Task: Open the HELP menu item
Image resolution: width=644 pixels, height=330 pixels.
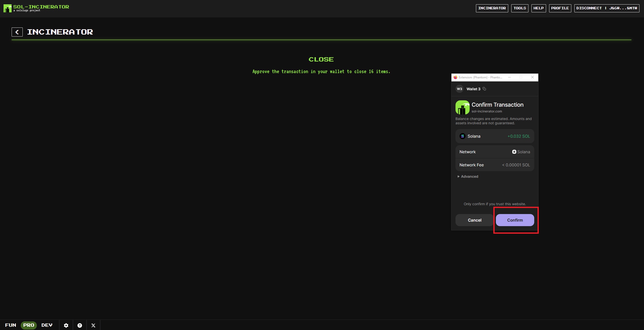Action: [539, 8]
